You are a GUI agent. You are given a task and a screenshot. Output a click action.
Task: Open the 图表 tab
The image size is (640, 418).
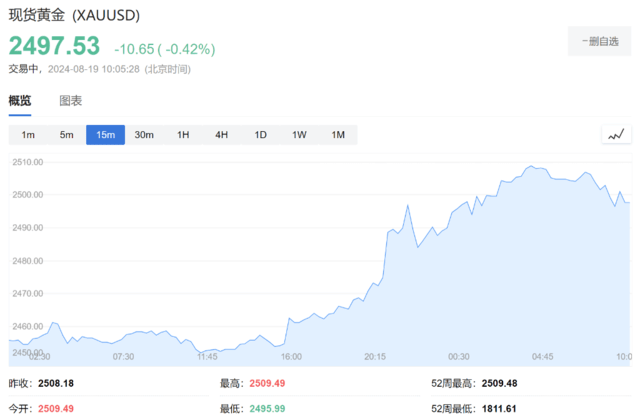click(71, 101)
